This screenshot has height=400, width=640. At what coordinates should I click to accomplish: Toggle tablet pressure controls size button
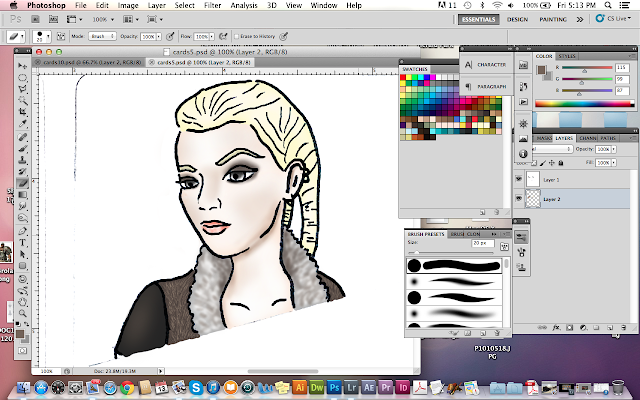pos(283,36)
